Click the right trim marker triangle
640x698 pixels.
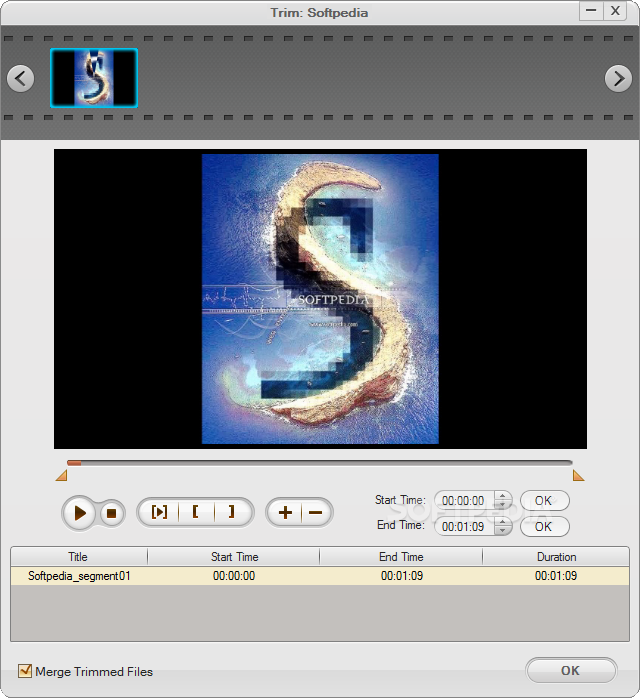pyautogui.click(x=578, y=475)
